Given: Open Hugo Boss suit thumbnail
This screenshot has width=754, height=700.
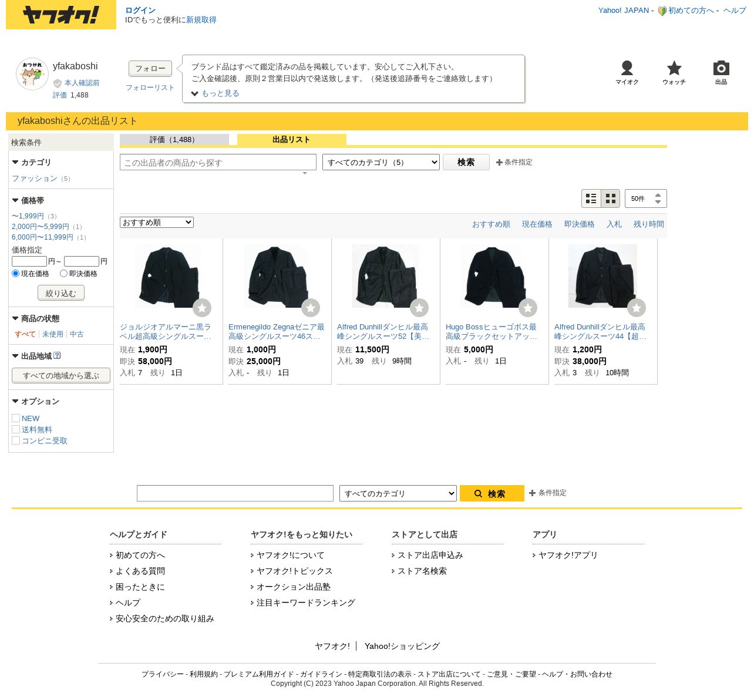Looking at the screenshot, I should coord(493,276).
